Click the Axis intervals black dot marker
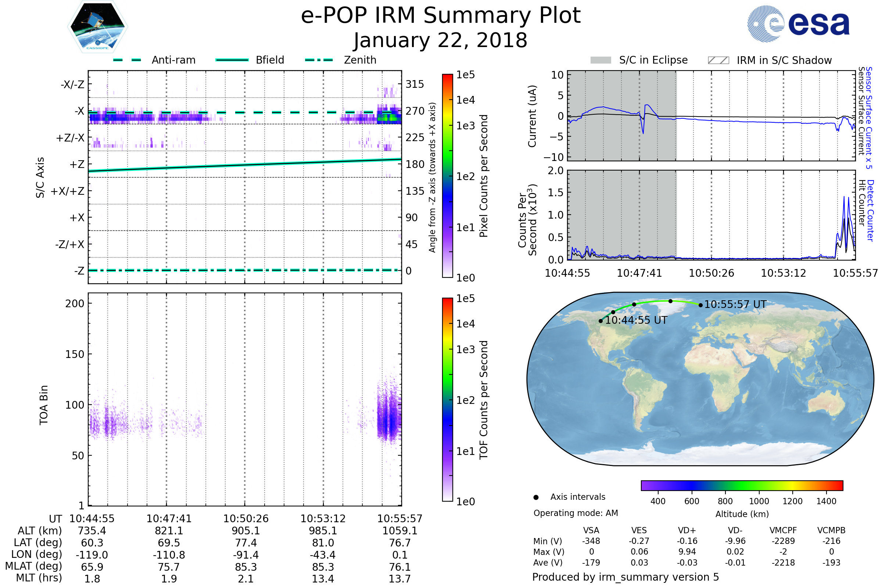The width and height of the screenshot is (882, 588). tap(536, 498)
